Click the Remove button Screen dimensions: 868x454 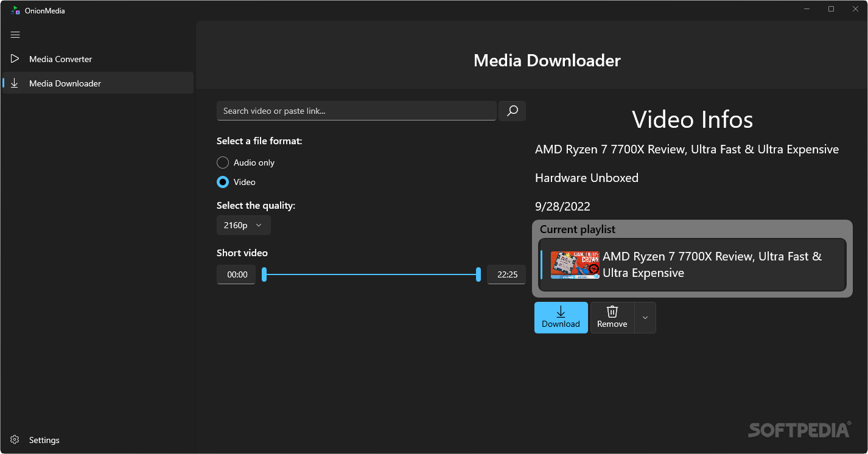click(x=612, y=318)
